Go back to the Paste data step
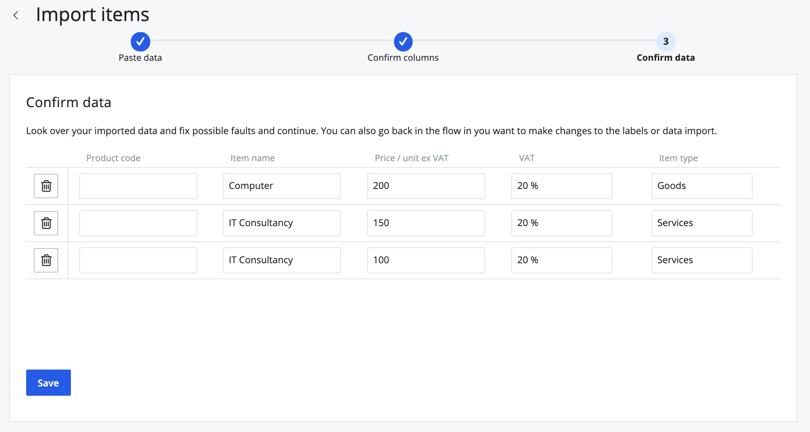The width and height of the screenshot is (810, 432). click(140, 41)
